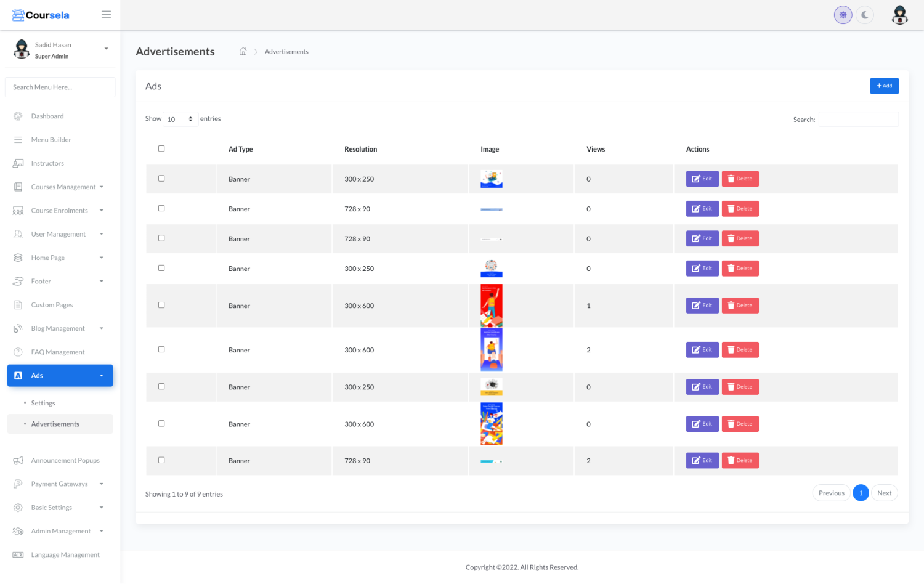Select checkbox of last 728 x 90 row

coord(161,460)
